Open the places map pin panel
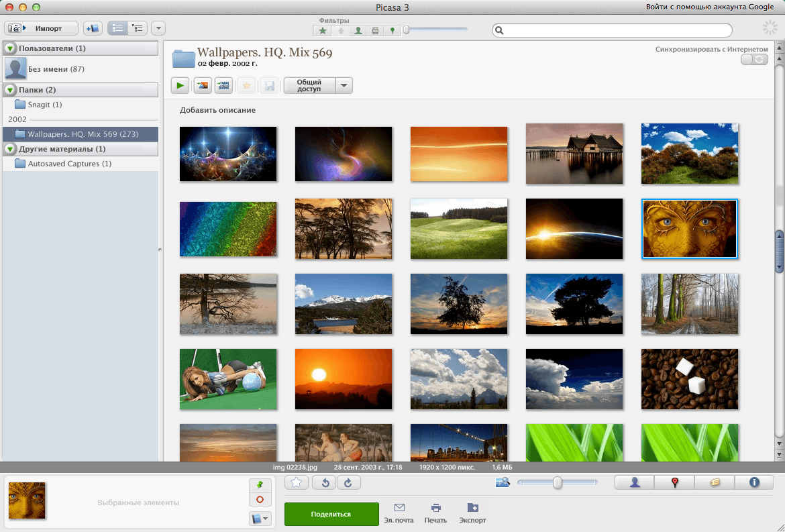This screenshot has height=532, width=785. click(674, 482)
